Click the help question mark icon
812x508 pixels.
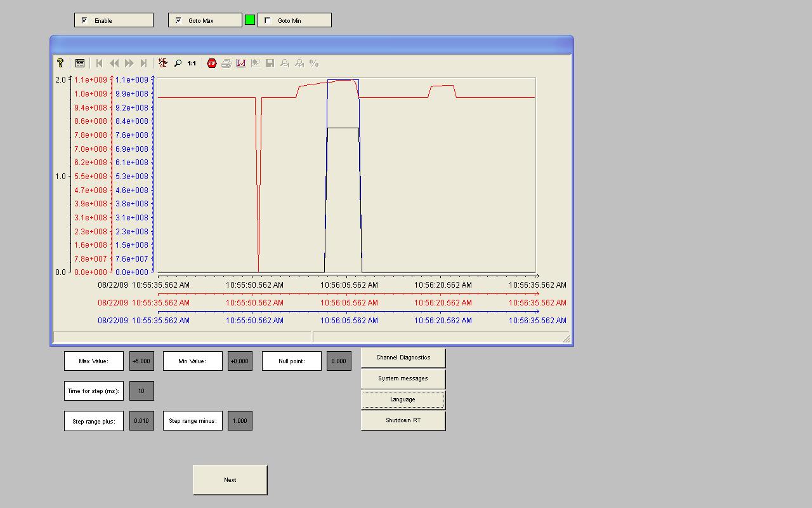[x=60, y=63]
